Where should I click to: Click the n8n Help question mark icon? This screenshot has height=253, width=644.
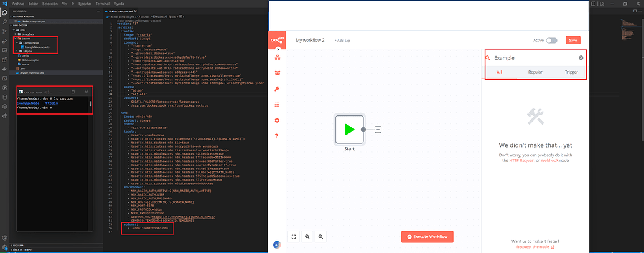pos(277,136)
